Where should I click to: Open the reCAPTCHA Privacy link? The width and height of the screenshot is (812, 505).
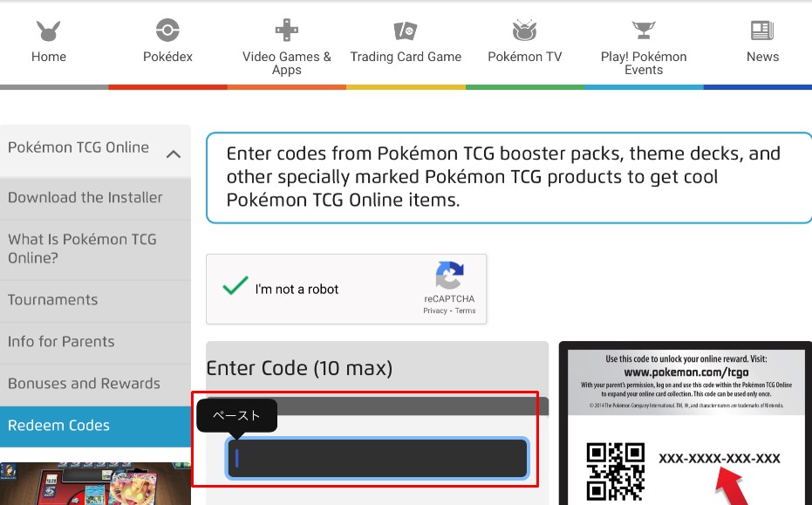(x=435, y=311)
